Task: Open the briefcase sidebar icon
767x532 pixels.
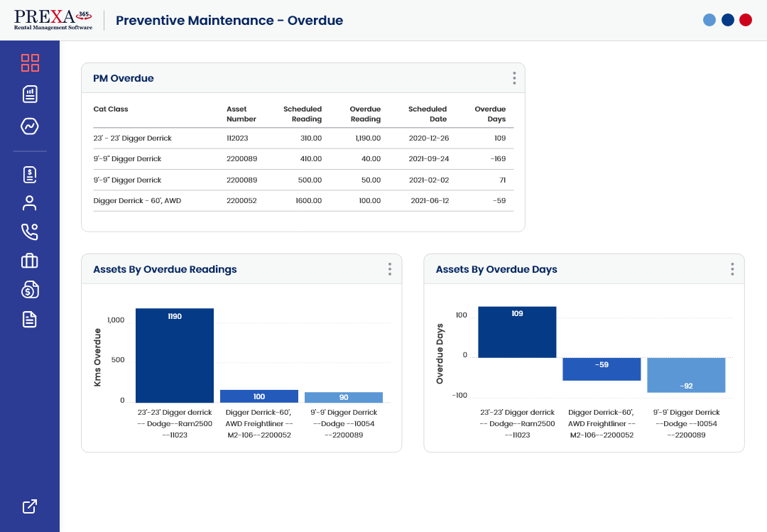Action: (x=30, y=261)
